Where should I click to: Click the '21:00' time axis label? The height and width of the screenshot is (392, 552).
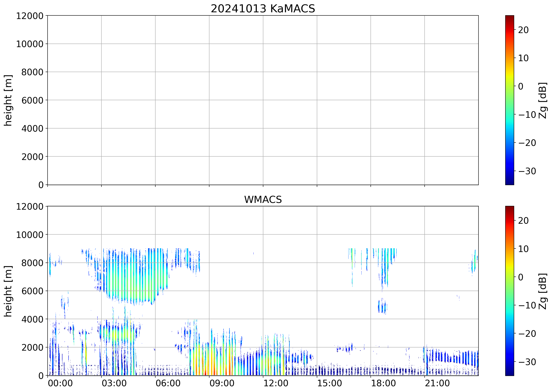tap(437, 383)
